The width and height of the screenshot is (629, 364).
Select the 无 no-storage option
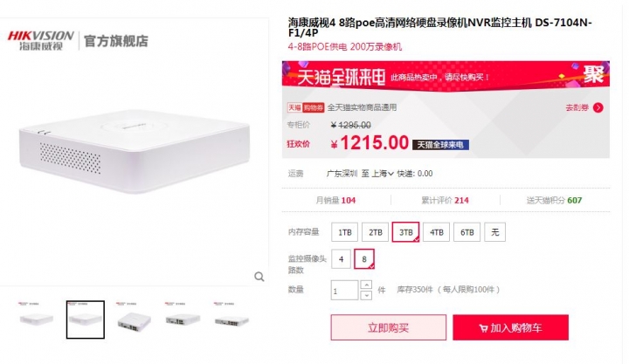click(x=495, y=232)
